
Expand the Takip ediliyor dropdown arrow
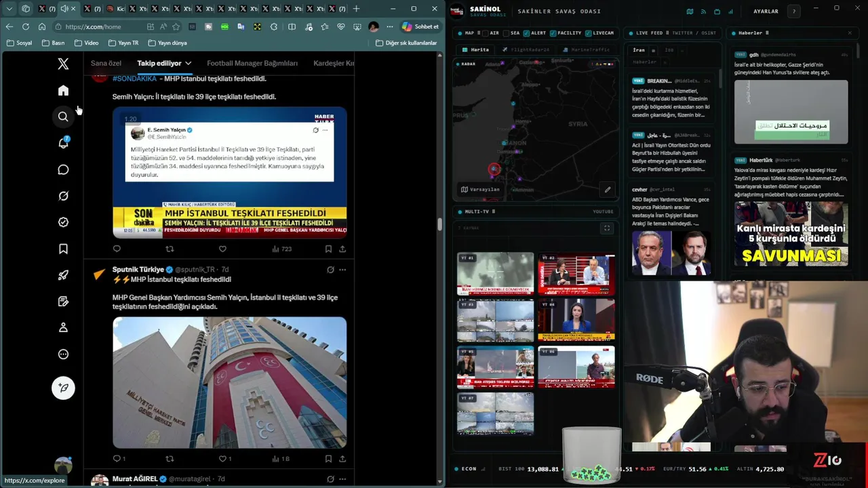[x=188, y=63]
